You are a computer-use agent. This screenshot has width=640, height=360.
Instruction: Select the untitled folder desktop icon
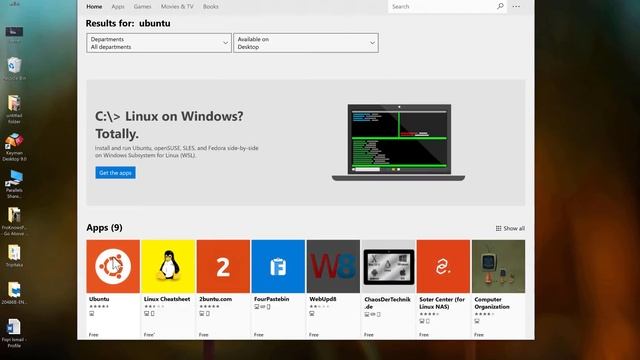pos(14,109)
